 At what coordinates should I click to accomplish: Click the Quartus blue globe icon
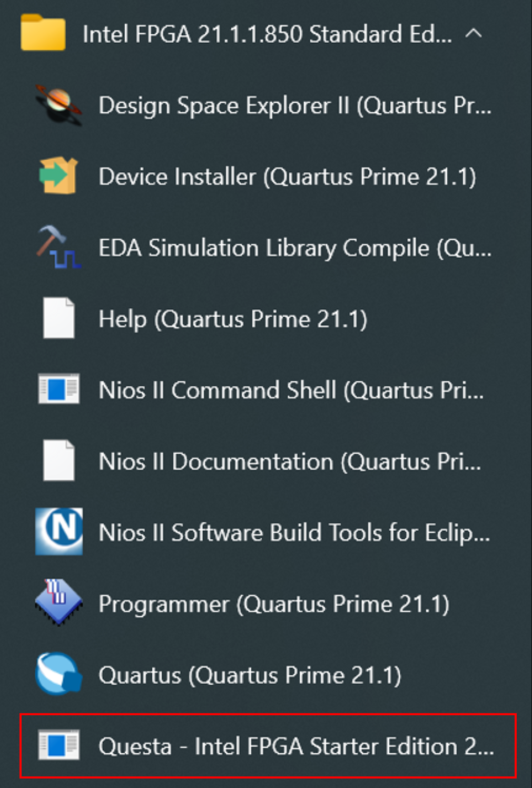tap(58, 674)
